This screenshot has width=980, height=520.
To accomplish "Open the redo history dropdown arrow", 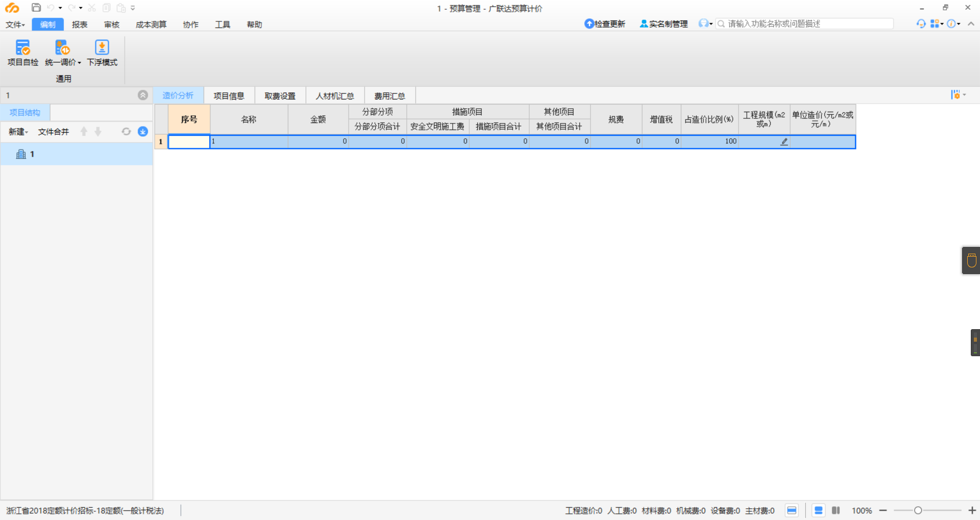I will 81,8.
